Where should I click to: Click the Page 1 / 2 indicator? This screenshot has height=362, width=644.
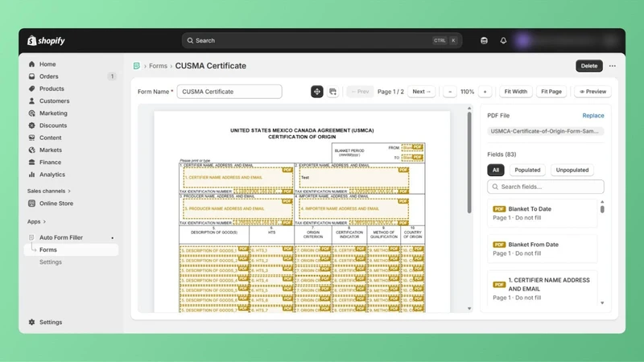coord(390,92)
